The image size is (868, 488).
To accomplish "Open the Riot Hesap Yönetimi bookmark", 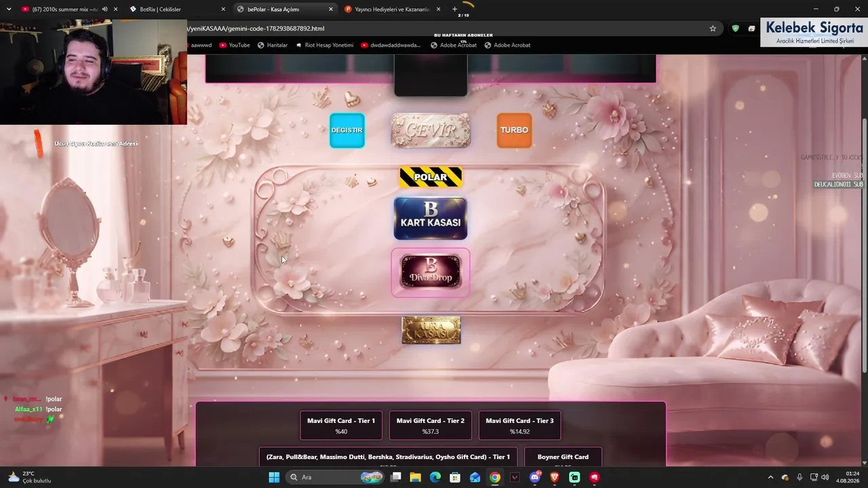I will (x=324, y=45).
